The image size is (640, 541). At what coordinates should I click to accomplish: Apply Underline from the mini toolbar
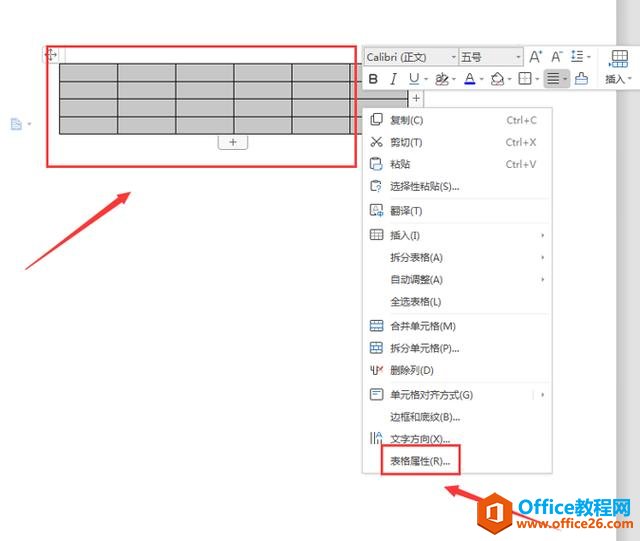[414, 78]
